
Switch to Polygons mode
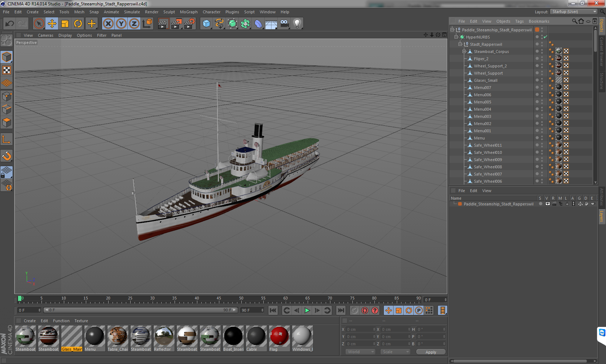(x=7, y=123)
